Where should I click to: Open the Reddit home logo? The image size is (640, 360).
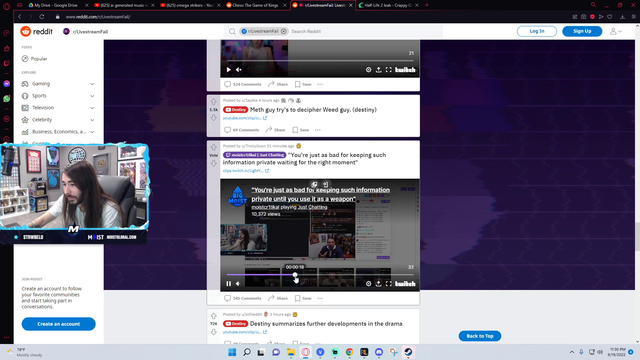coord(36,31)
